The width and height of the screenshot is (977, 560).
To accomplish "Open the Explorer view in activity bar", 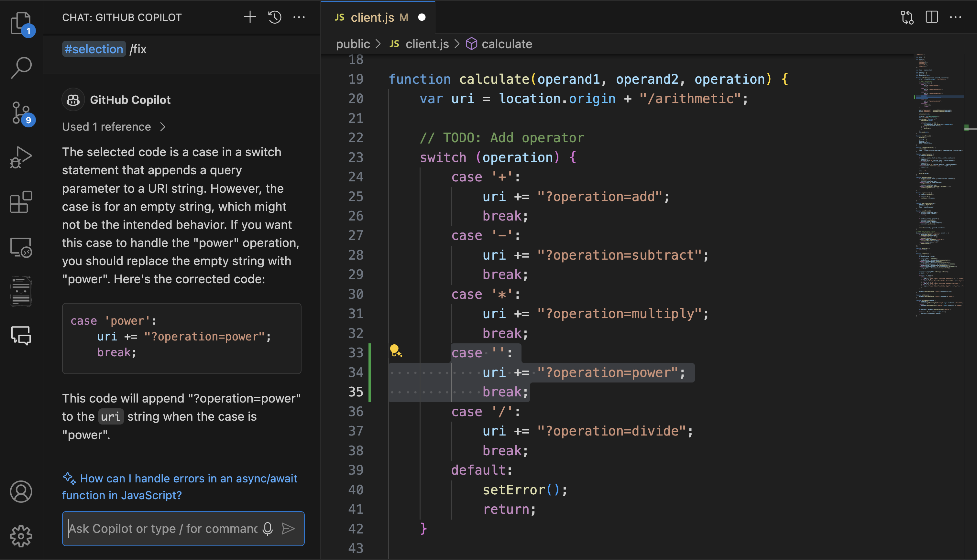I will click(21, 23).
